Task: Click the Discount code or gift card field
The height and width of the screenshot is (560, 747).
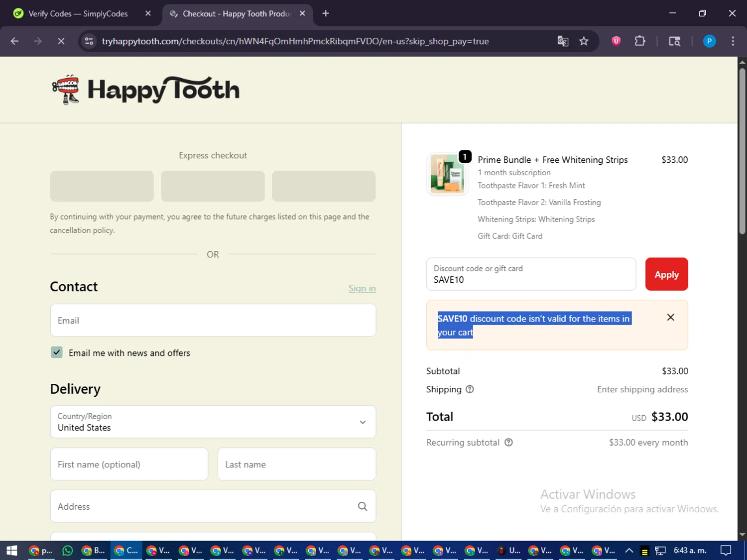Action: (x=531, y=274)
